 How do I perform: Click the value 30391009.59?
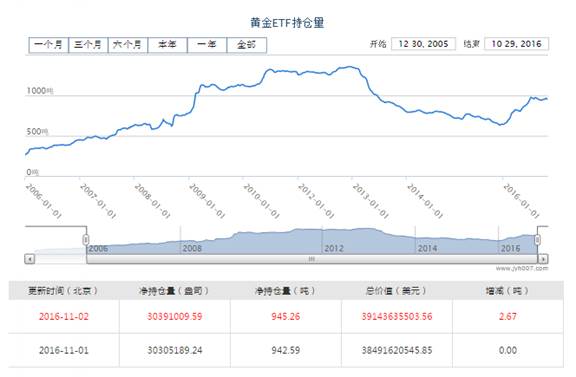coord(174,316)
